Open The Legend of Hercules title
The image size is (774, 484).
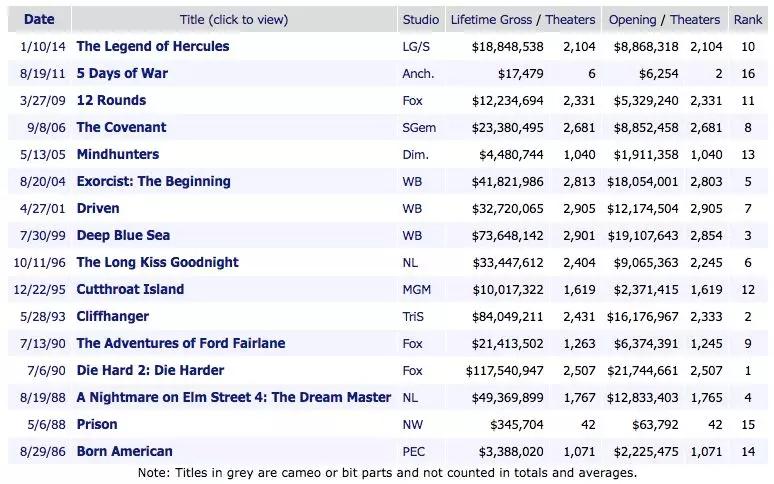(152, 46)
